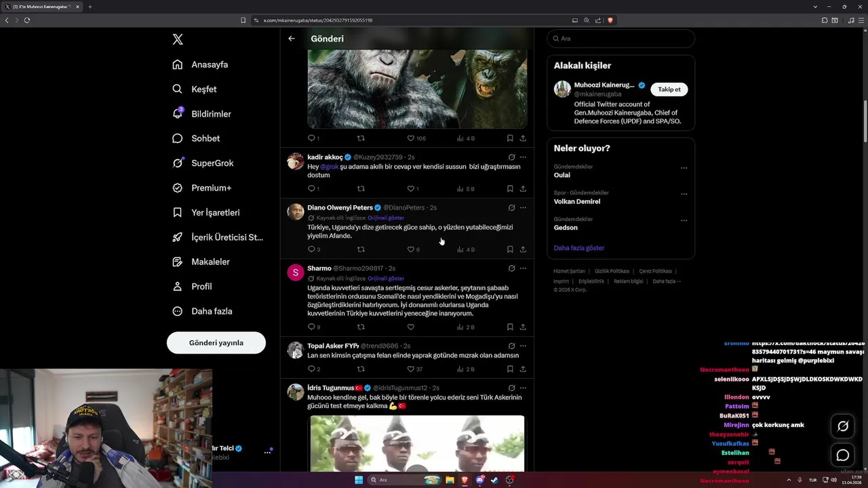Viewport: 868px width, 488px height.
Task: Bookmark Sharmo's post
Action: [510, 327]
